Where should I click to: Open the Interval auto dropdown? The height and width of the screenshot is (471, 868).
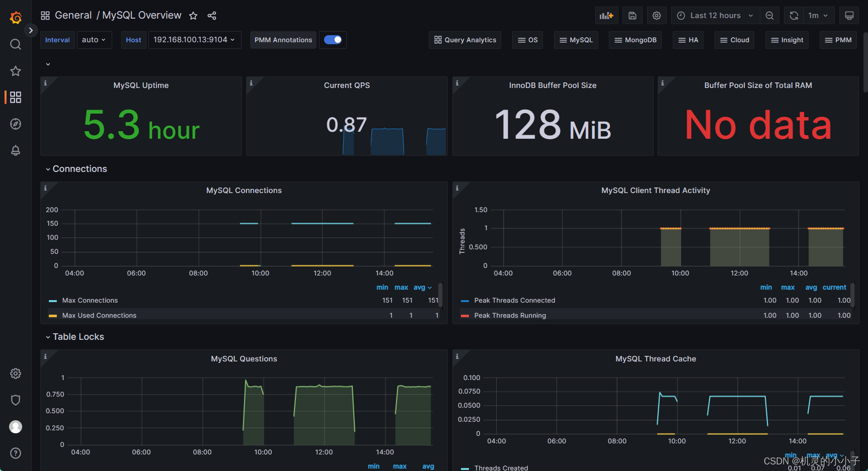[x=94, y=40]
